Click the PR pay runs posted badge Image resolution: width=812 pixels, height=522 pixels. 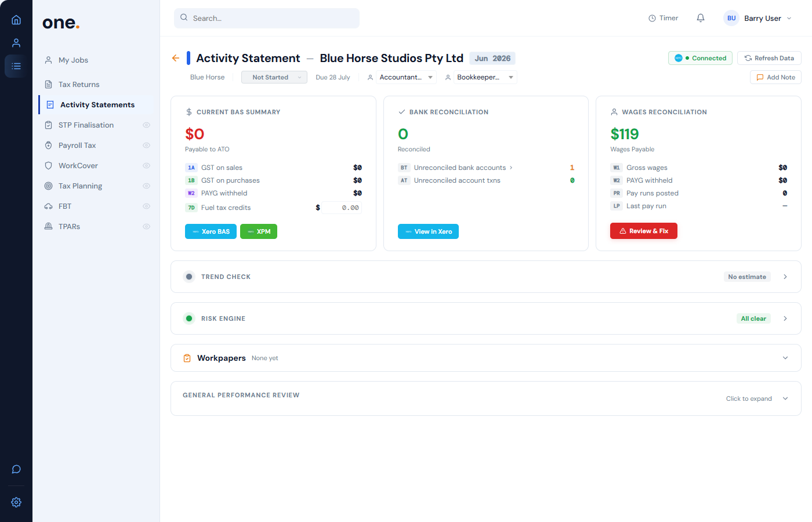[x=617, y=193]
